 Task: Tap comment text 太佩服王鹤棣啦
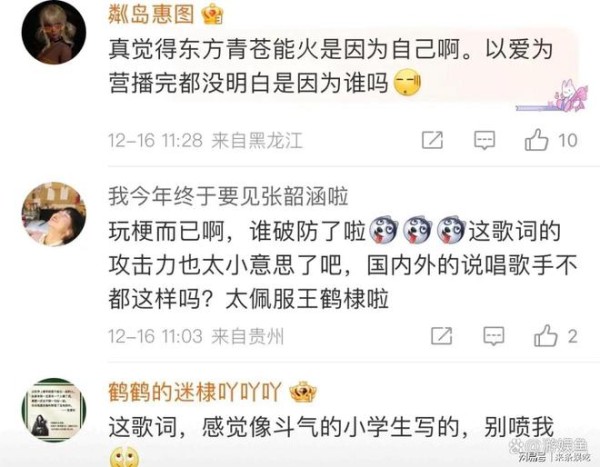(x=307, y=299)
